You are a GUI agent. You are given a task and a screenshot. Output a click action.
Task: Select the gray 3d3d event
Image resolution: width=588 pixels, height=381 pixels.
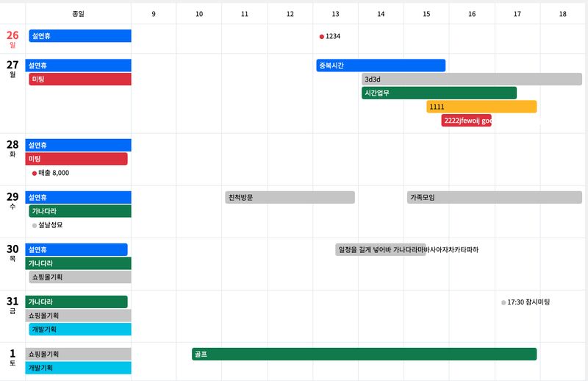472,79
